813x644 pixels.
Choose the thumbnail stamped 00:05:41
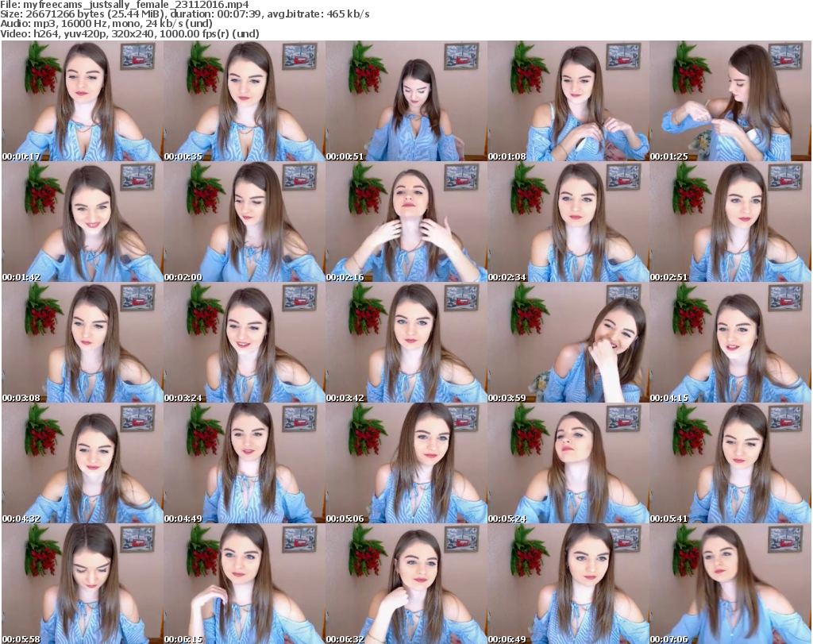click(x=730, y=463)
